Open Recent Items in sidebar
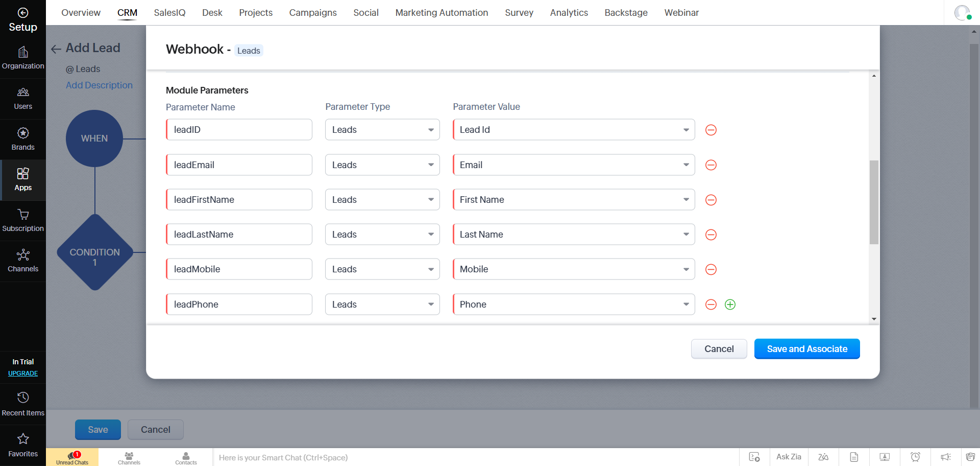 tap(23, 404)
